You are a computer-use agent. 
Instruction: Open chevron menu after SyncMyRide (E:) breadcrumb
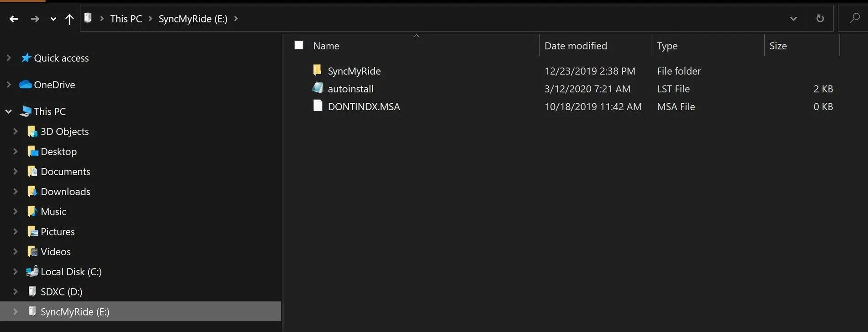point(236,19)
